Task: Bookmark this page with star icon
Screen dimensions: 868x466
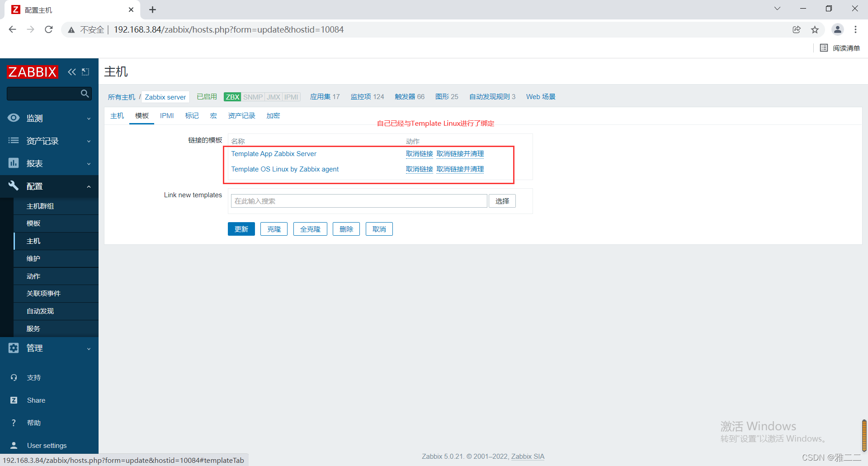Action: click(815, 29)
